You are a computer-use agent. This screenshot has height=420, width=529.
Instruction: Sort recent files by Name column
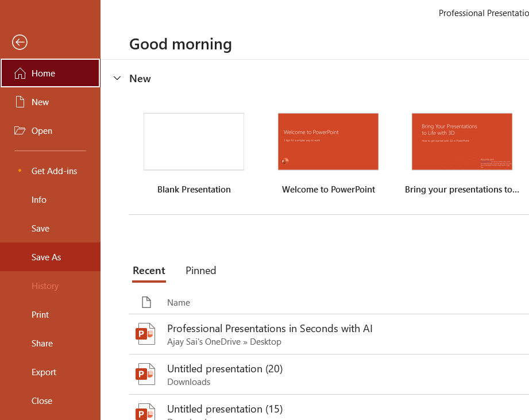(x=179, y=303)
